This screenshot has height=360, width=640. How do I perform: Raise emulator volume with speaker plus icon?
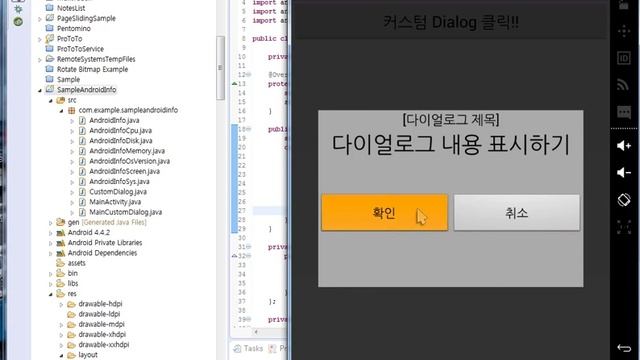[x=624, y=146]
